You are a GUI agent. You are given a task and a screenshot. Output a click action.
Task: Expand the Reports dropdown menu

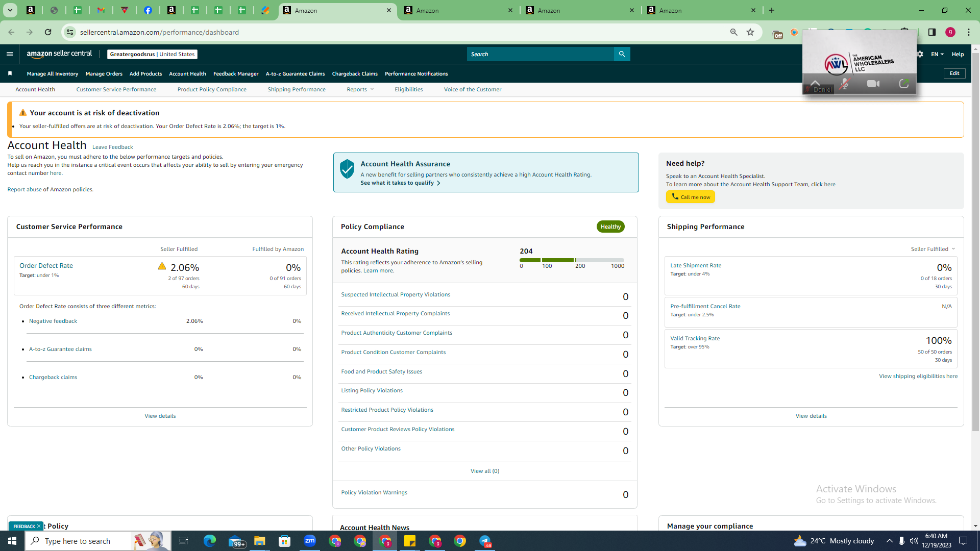(360, 89)
